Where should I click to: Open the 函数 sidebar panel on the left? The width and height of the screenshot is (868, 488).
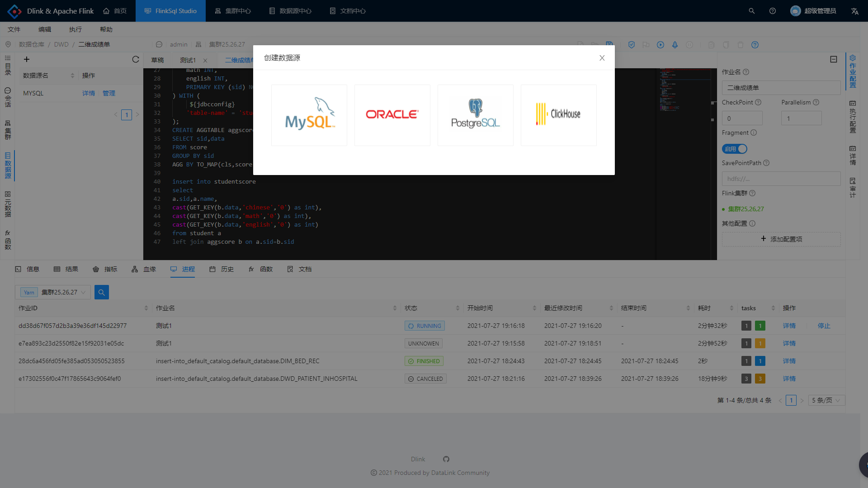8,240
